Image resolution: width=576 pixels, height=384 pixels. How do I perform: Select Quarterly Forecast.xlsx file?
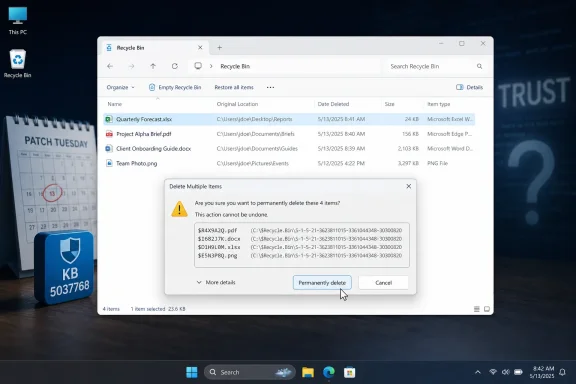click(289, 119)
